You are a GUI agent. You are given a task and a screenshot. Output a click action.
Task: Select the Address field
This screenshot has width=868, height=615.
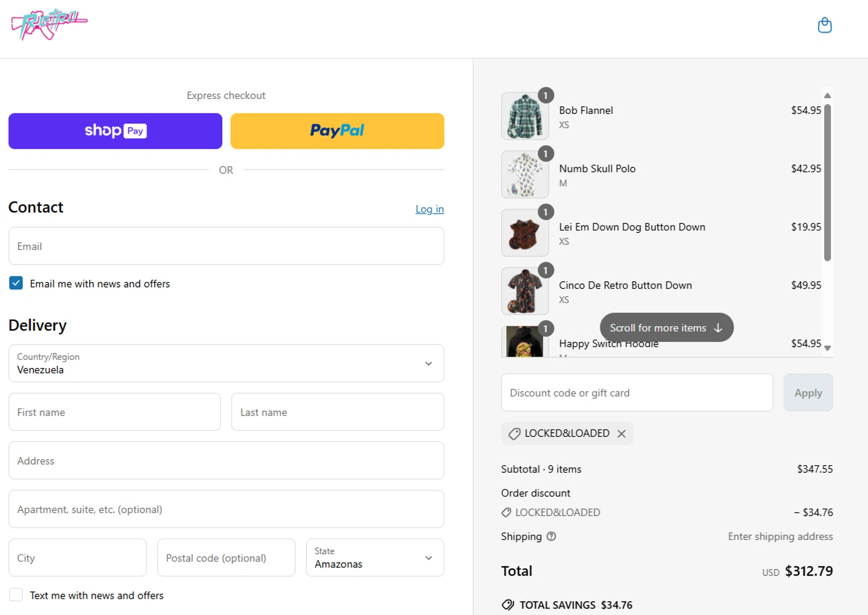226,461
